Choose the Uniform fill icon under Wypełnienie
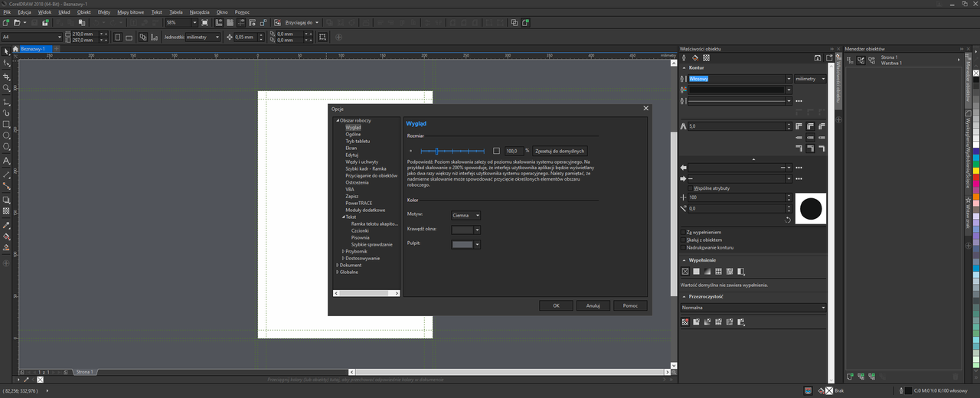 (696, 271)
